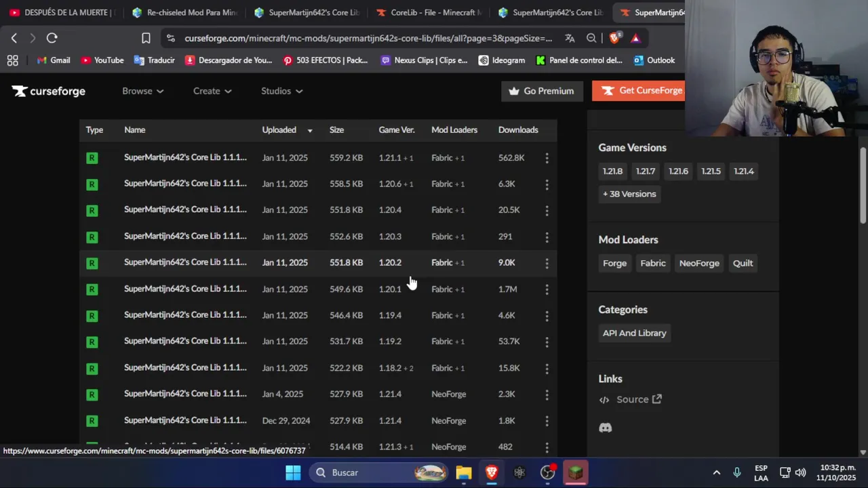The width and height of the screenshot is (868, 488).
Task: Click the taskbar Buscar search box
Action: [x=379, y=472]
